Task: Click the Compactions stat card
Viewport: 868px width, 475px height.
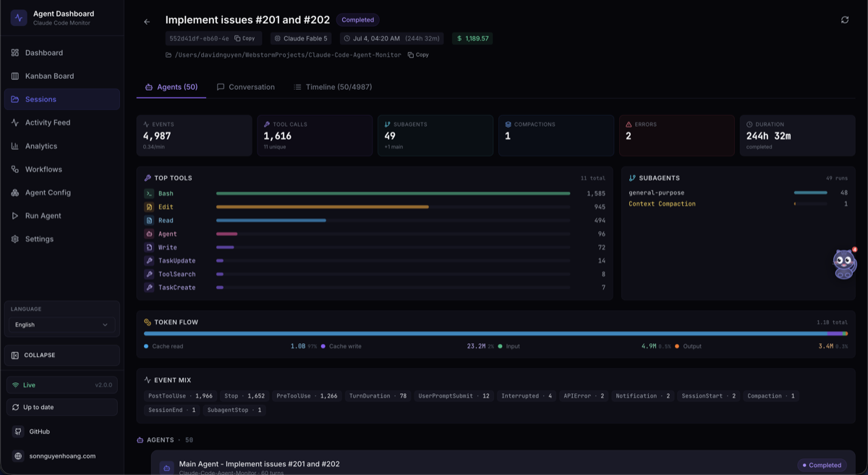Action: (x=556, y=135)
